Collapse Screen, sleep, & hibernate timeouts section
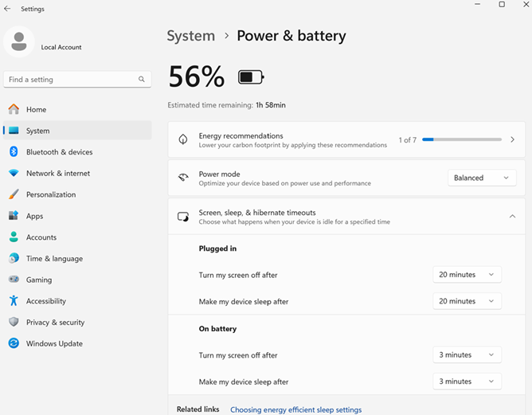Screen dimensions: 532x415 coord(512,217)
